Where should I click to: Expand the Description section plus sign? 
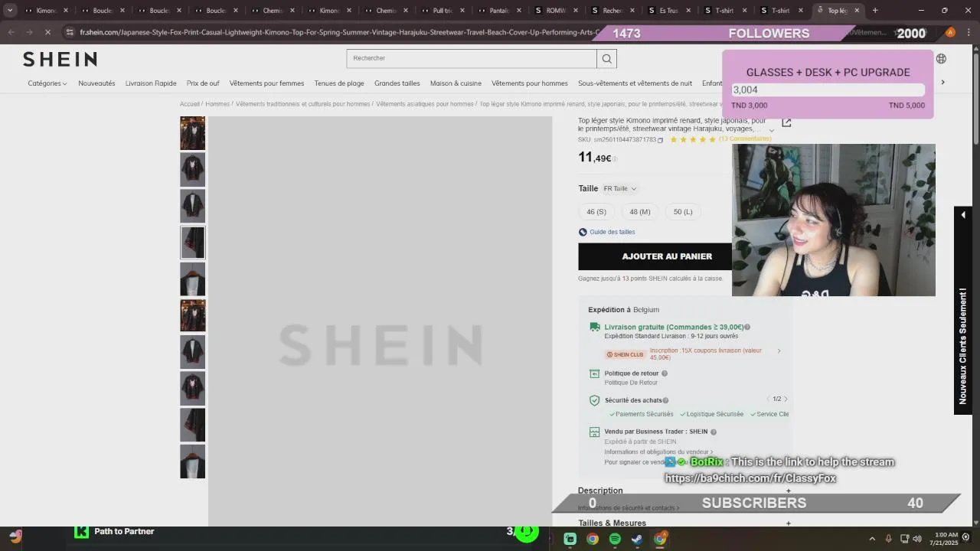click(789, 491)
